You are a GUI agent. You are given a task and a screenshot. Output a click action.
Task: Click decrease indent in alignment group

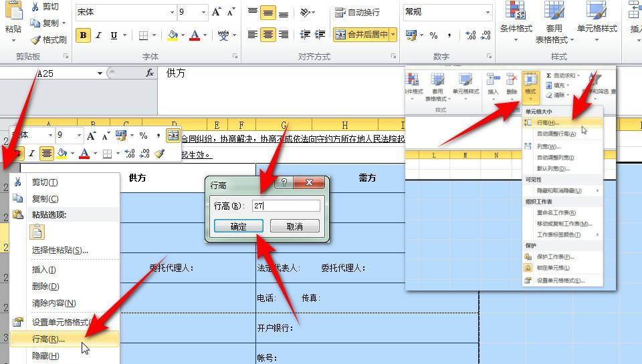pos(305,34)
